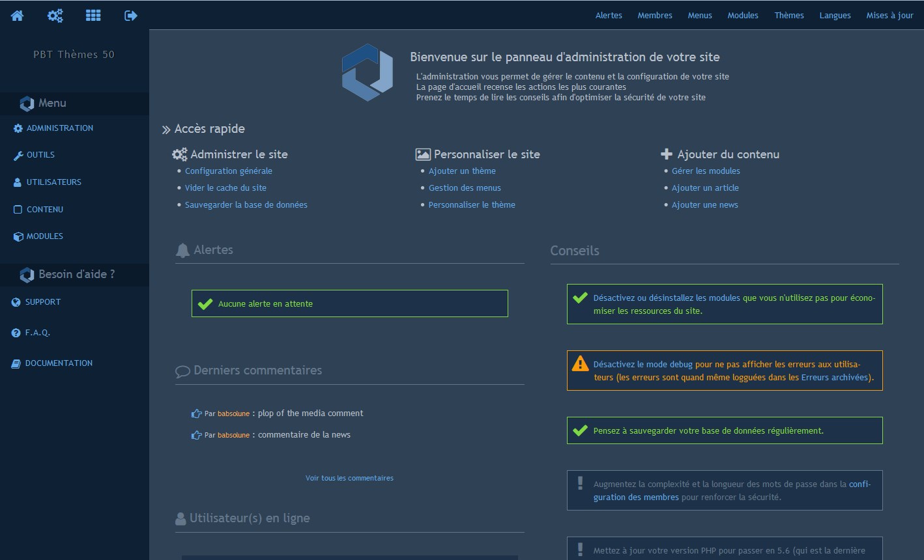Open the Alertes top menu
This screenshot has width=924, height=560.
click(x=609, y=16)
